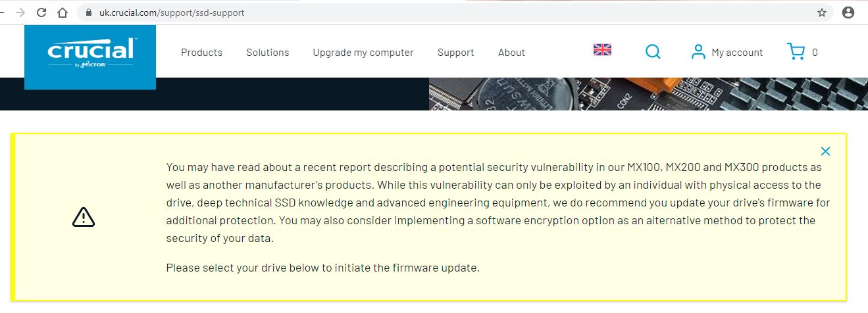Open the Solutions menu
This screenshot has width=868, height=313.
point(267,53)
